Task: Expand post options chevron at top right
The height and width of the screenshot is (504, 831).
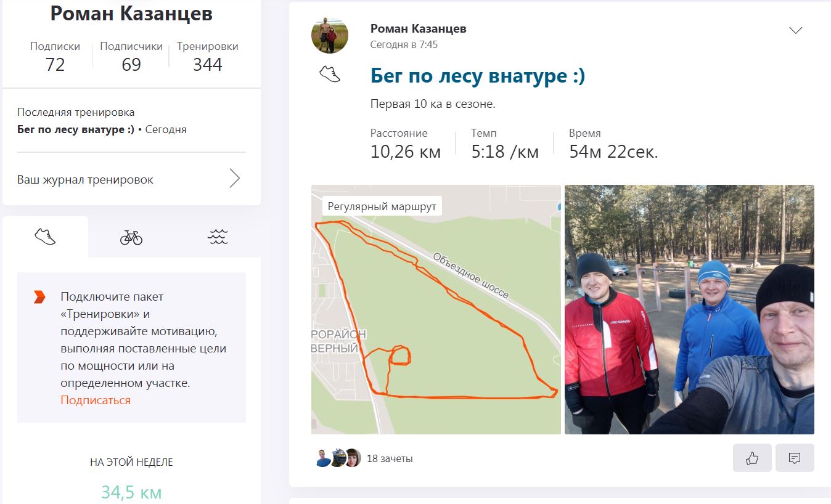Action: pyautogui.click(x=796, y=30)
